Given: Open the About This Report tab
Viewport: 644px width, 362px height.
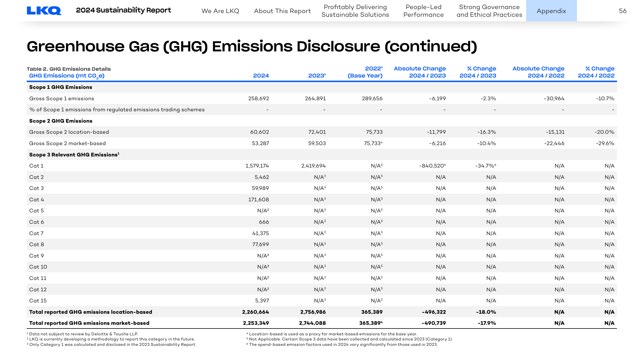Looking at the screenshot, I should click(282, 11).
